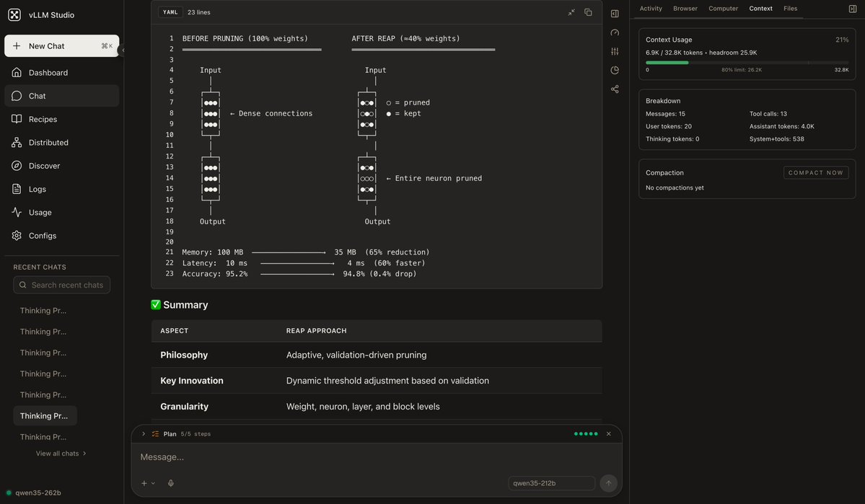
Task: Click the context usage progress bar
Action: (x=747, y=62)
